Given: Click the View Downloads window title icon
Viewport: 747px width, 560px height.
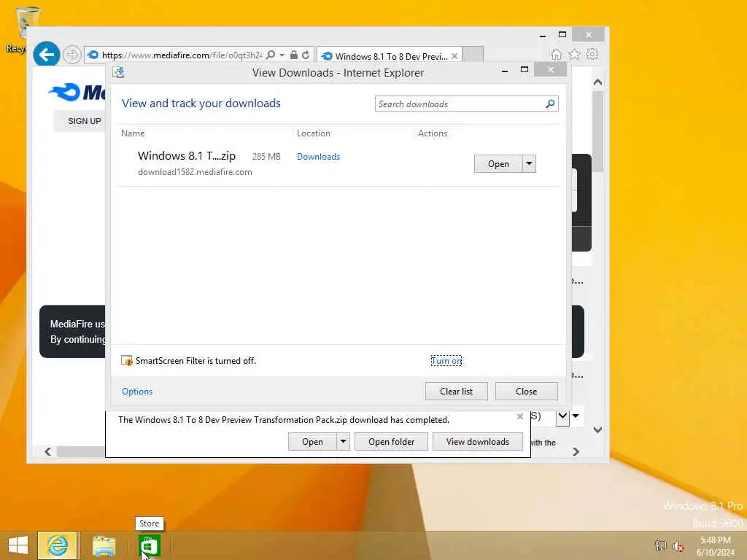Looking at the screenshot, I should [x=118, y=72].
